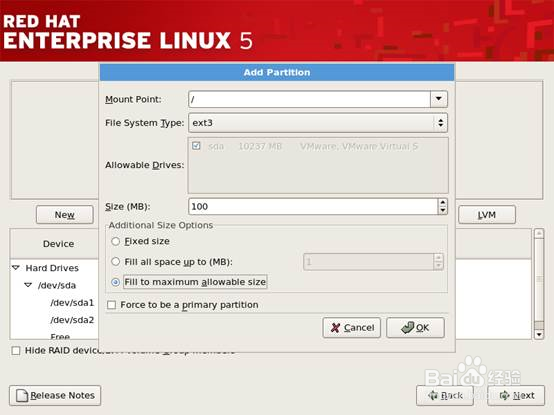Toggle Hide RAID device checkbox
The image size is (554, 415).
tap(16, 351)
